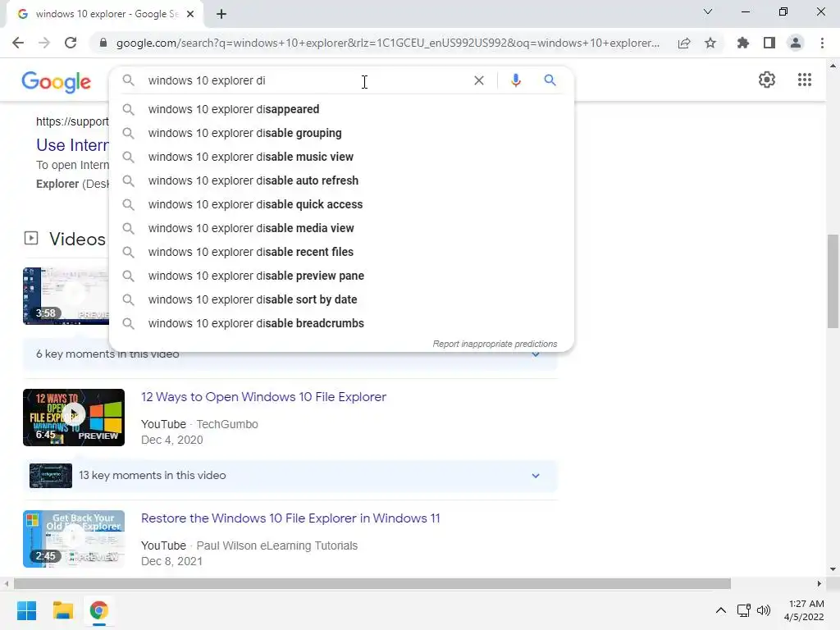Click the browser back arrow

[x=18, y=43]
